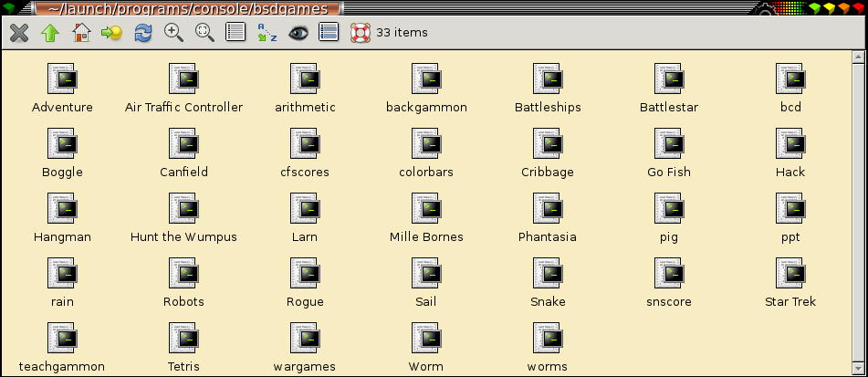The image size is (868, 377).
Task: Open the home directory
Action: pyautogui.click(x=81, y=33)
